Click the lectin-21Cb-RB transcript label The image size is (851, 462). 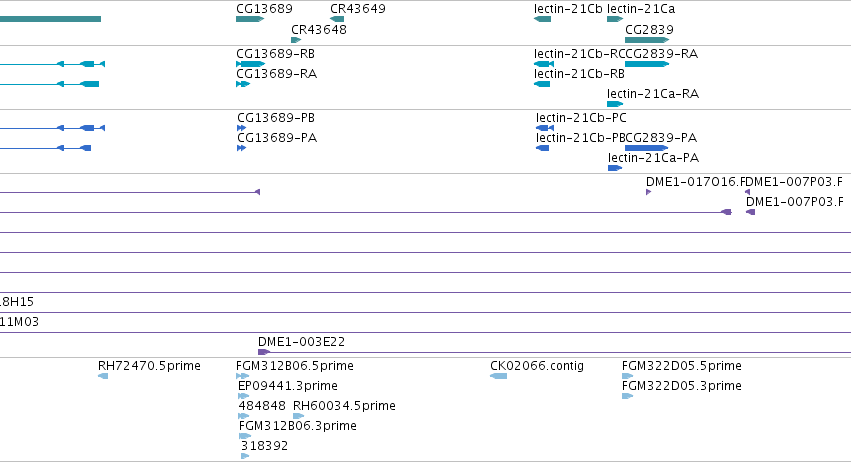tap(579, 74)
